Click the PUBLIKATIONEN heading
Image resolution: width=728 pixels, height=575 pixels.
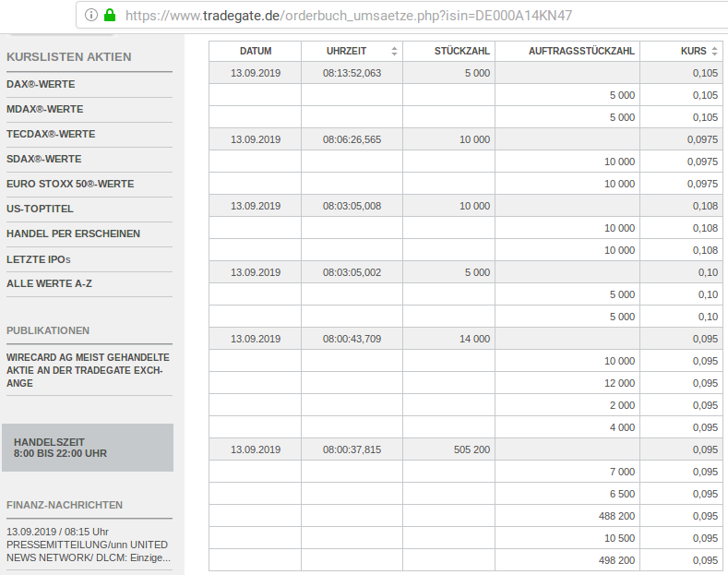click(48, 330)
